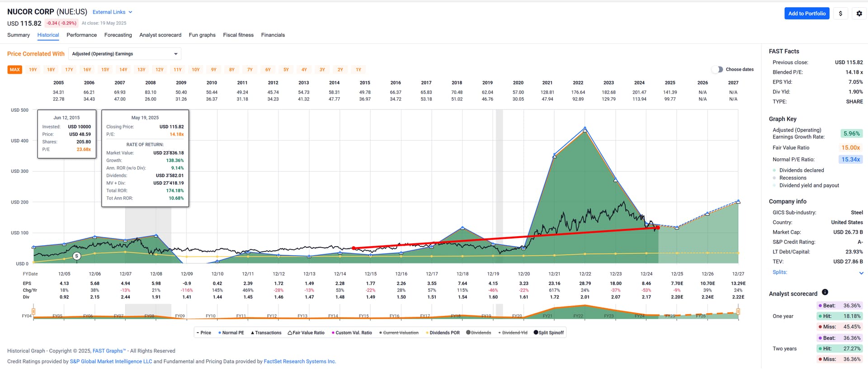Click the May 19, 2025 rate of return tooltip
The width and height of the screenshot is (868, 371).
[x=145, y=158]
